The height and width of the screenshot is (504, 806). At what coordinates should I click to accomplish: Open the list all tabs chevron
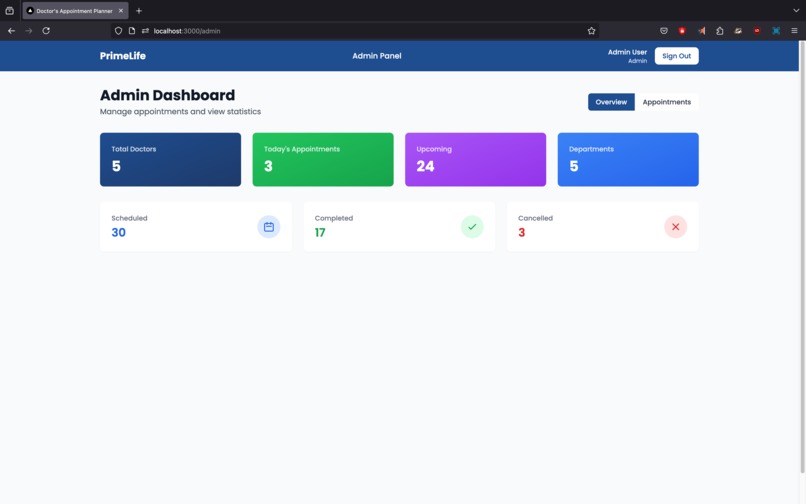(x=796, y=11)
